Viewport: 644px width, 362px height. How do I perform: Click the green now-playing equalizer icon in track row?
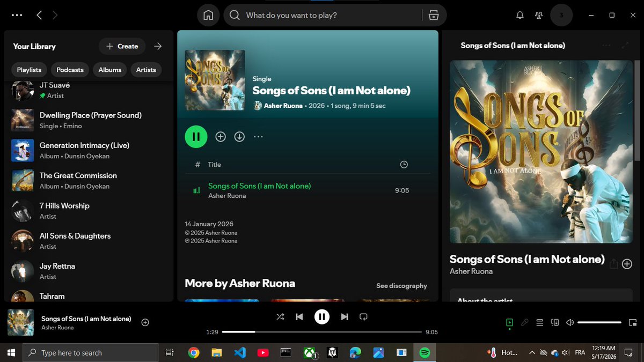coord(196,190)
